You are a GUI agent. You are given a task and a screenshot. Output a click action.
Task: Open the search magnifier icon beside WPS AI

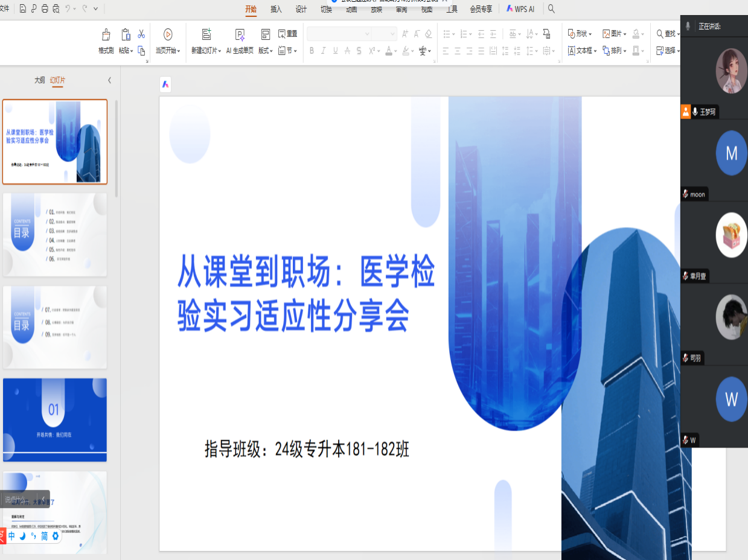[x=551, y=9]
